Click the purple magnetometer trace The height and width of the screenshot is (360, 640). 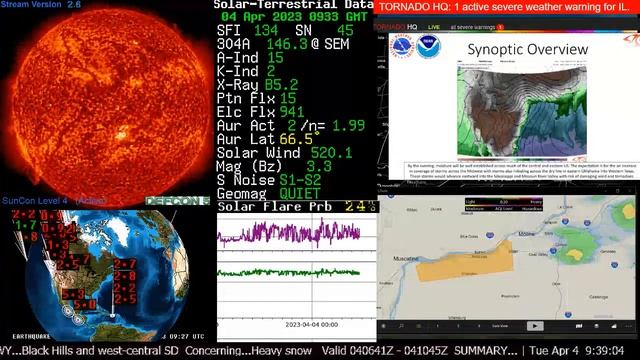pos(289,233)
